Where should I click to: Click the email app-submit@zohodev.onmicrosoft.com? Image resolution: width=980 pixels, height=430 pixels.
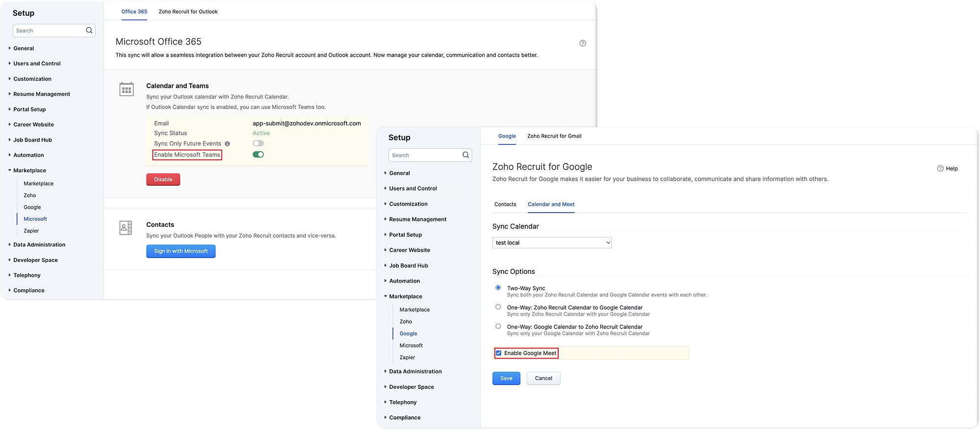click(x=307, y=123)
